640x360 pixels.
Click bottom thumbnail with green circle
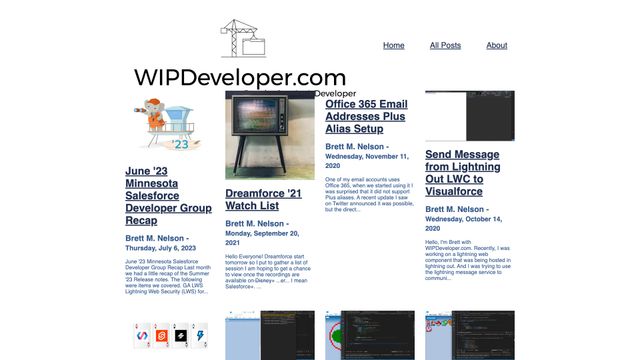[x=370, y=335]
